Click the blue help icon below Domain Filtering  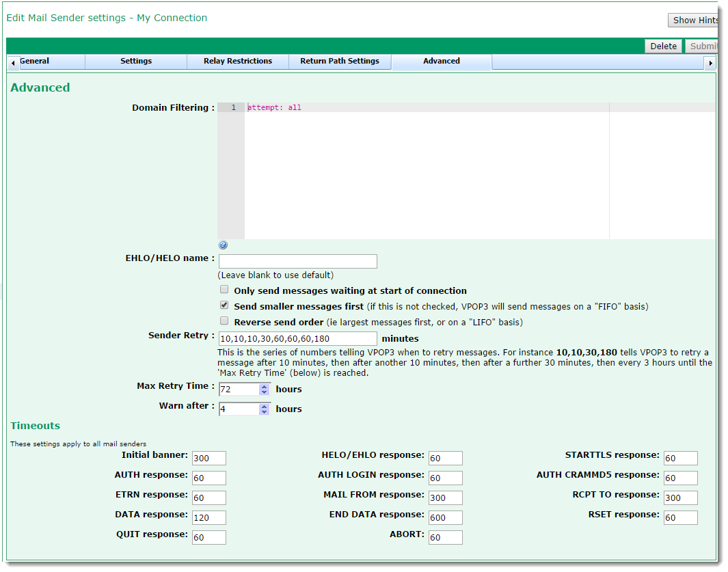tap(223, 245)
